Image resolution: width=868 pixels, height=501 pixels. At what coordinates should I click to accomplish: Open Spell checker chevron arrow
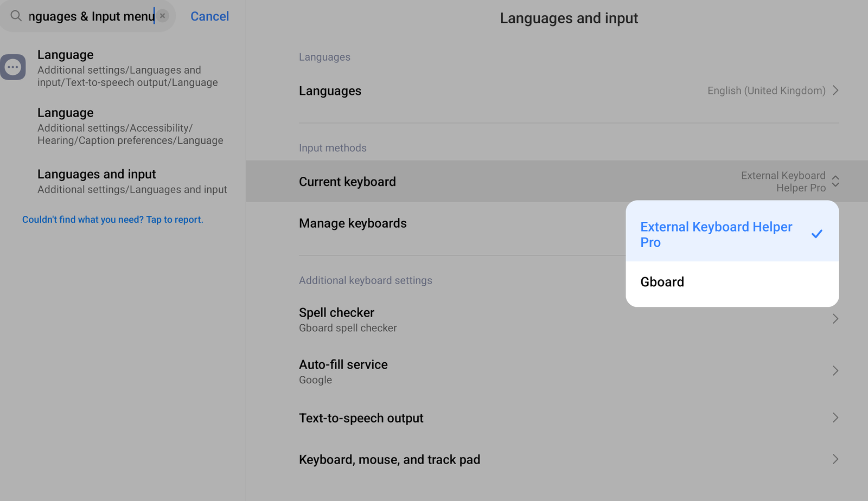(x=835, y=319)
